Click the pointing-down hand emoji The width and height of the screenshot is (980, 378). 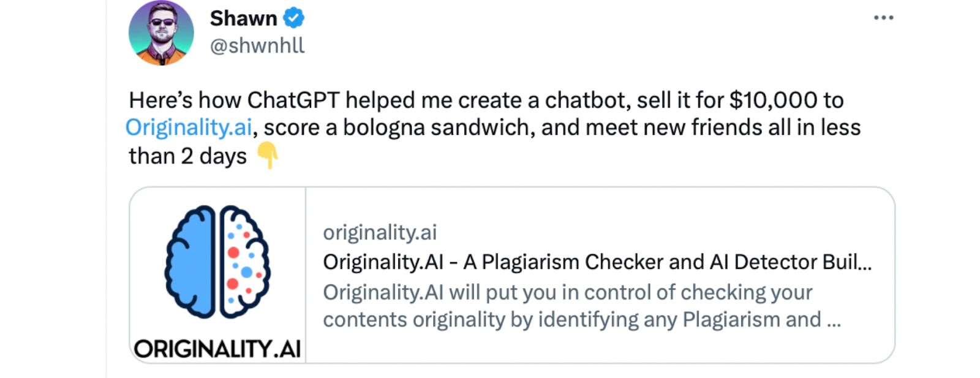[x=267, y=156]
